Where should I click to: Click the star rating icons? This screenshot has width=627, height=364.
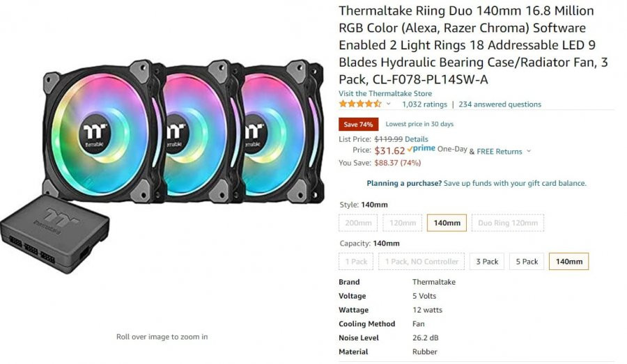360,104
